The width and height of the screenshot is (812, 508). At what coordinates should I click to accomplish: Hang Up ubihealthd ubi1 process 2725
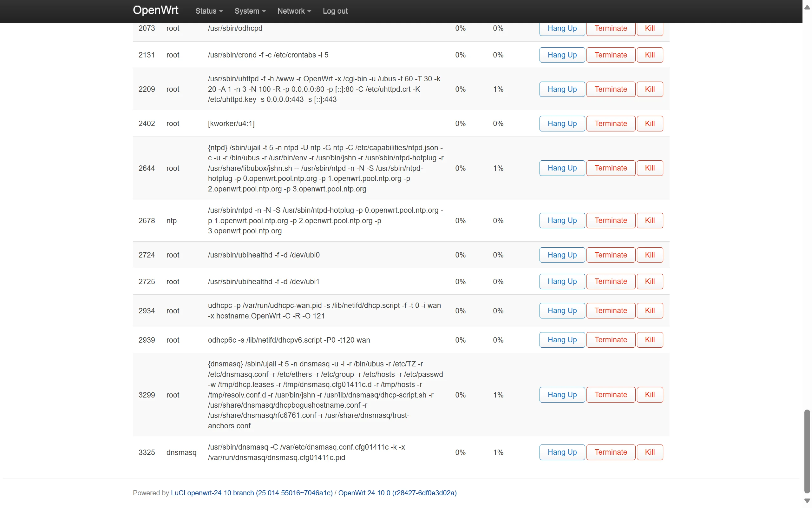[562, 281]
